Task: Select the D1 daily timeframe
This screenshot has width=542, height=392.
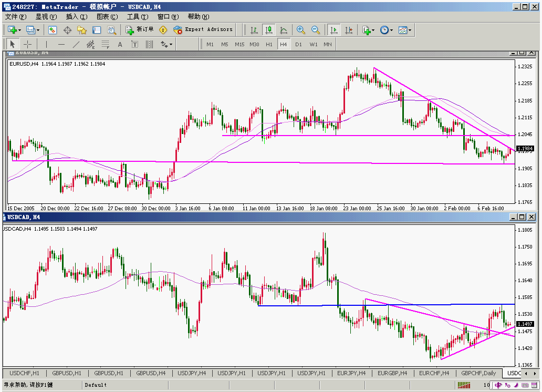Action: point(298,44)
